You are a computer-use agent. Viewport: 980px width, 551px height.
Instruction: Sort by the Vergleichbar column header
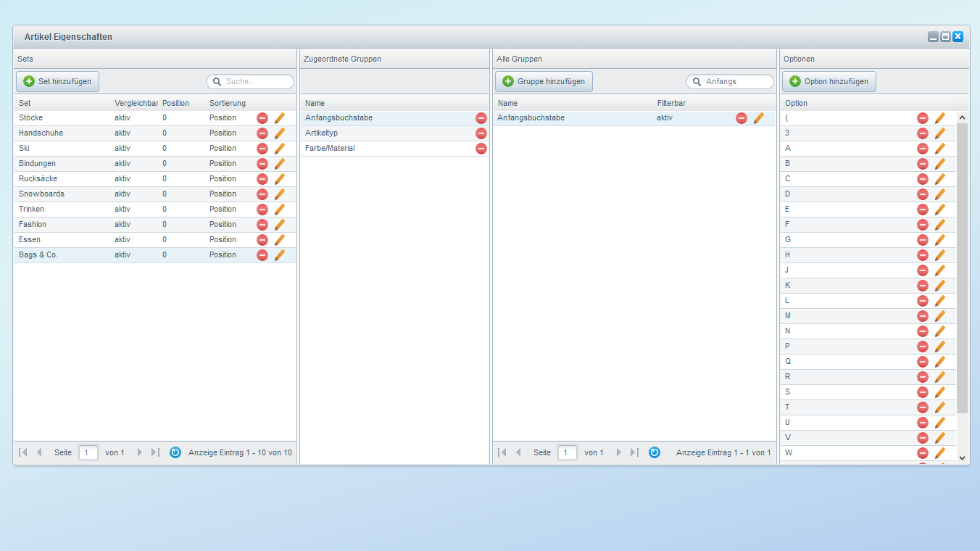136,103
